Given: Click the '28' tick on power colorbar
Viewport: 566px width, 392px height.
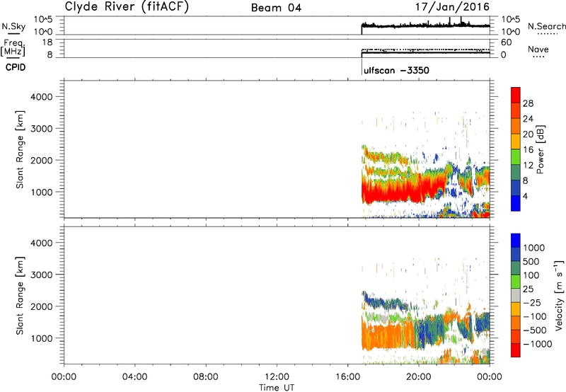Looking at the screenshot, I should click(528, 103).
